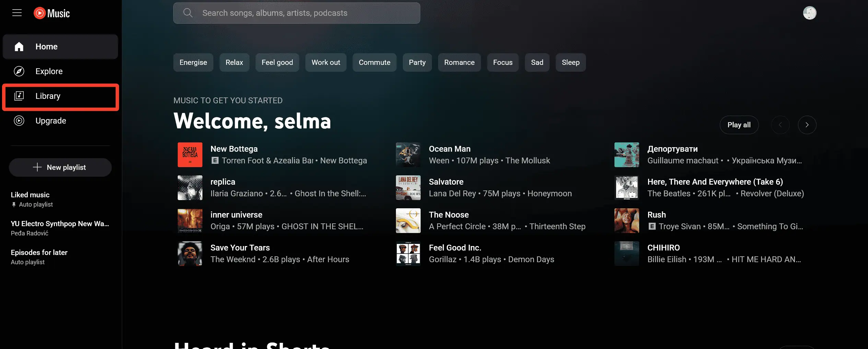Play replica song thumbnail
This screenshot has width=868, height=349.
[x=190, y=188]
